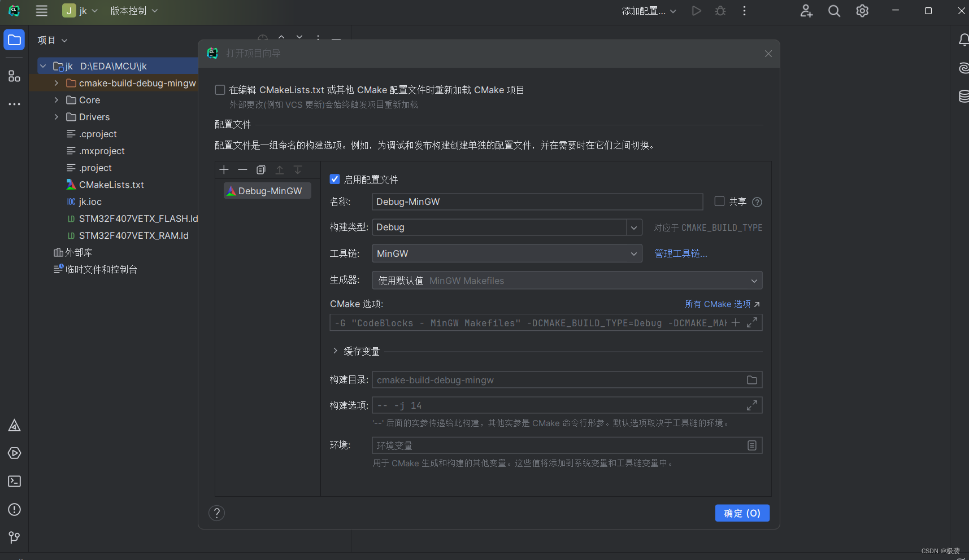The width and height of the screenshot is (969, 560).
Task: Click the OK confirm button
Action: click(x=742, y=513)
